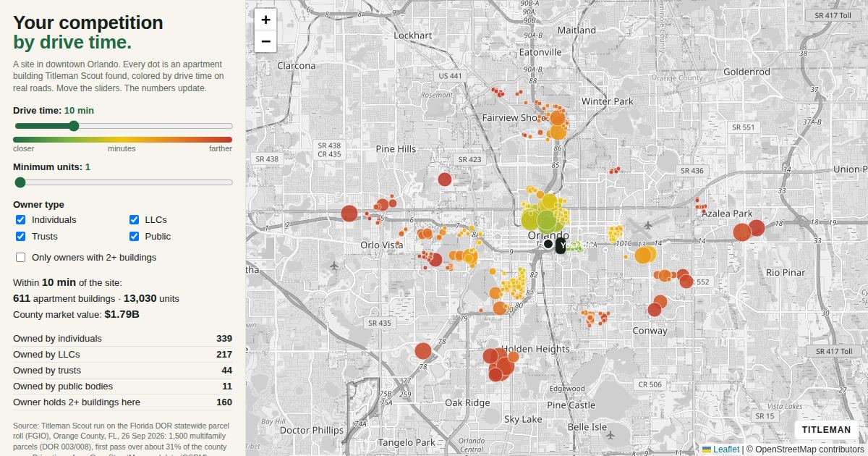Click the airport icon near Azalea Park
The image size is (868, 456).
(x=647, y=224)
